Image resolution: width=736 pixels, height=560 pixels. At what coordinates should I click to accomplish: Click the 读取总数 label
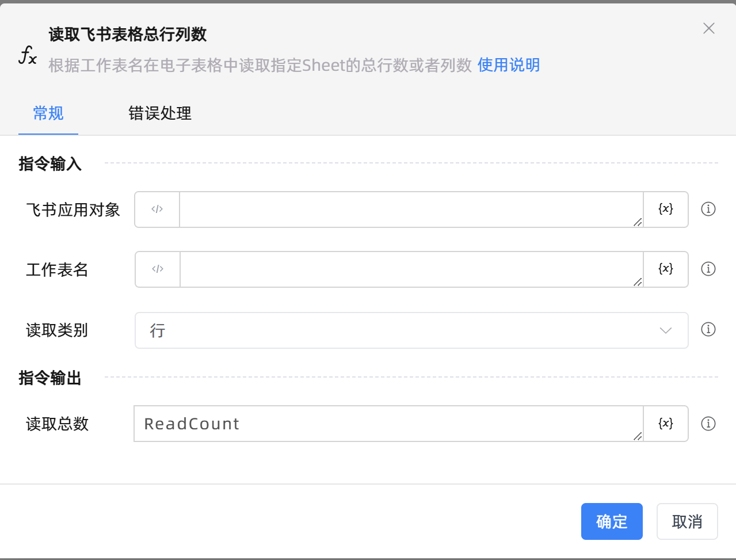pyautogui.click(x=57, y=424)
